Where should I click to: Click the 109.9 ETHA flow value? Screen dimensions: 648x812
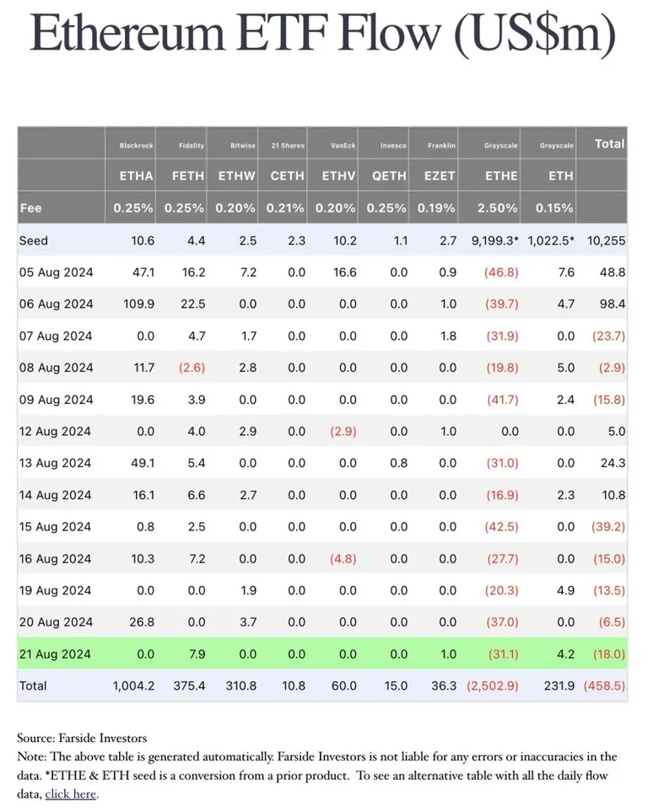tap(139, 304)
